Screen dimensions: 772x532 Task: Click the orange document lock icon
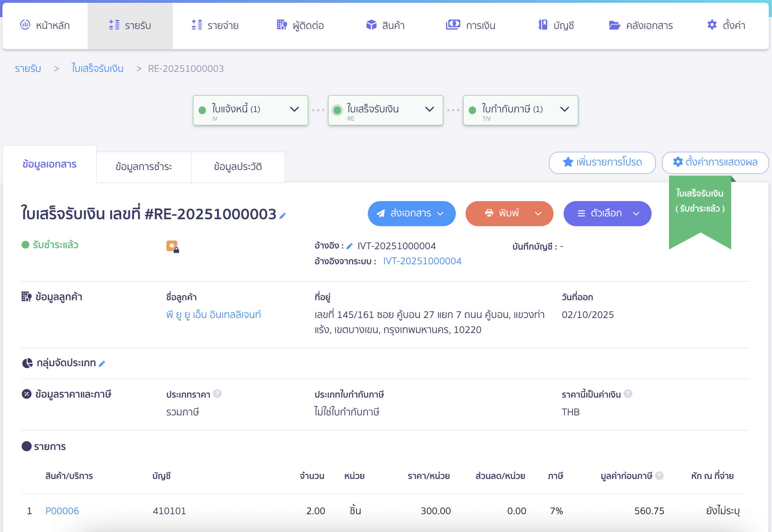tap(172, 246)
